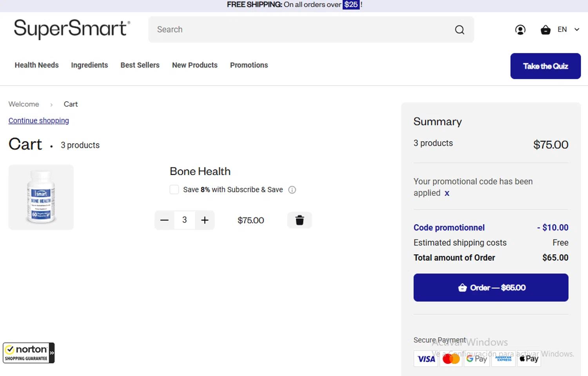The height and width of the screenshot is (376, 588).
Task: Open the Bone Health product title
Action: click(200, 171)
